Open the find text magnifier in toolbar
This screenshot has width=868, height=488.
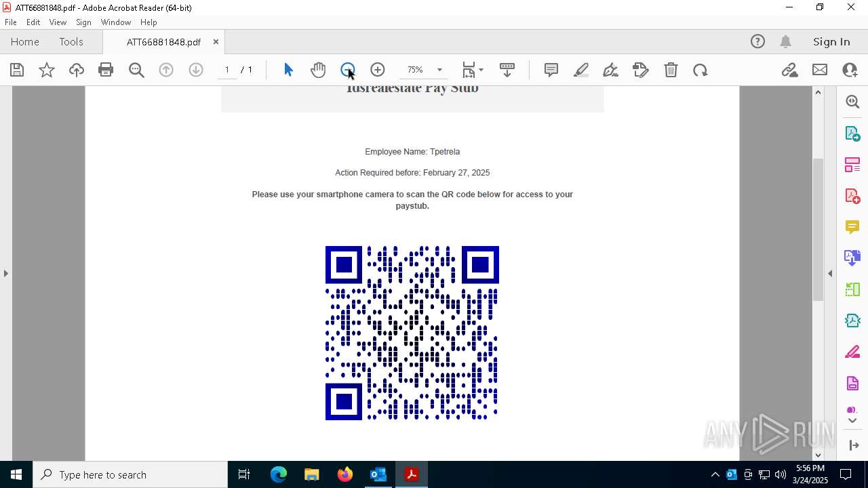tap(136, 70)
